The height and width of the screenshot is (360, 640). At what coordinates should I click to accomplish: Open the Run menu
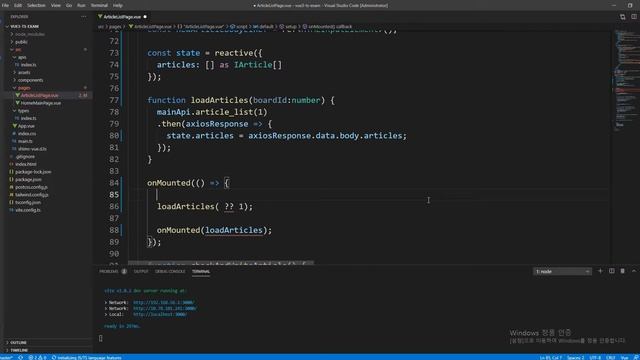81,5
